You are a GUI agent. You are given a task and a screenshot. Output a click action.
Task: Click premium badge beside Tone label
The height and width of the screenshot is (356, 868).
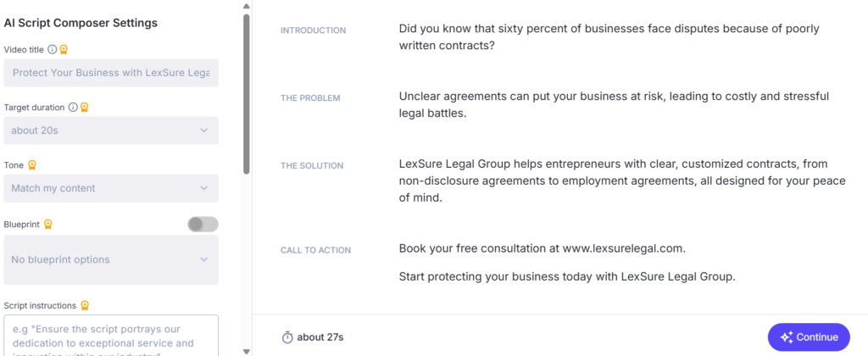(32, 165)
